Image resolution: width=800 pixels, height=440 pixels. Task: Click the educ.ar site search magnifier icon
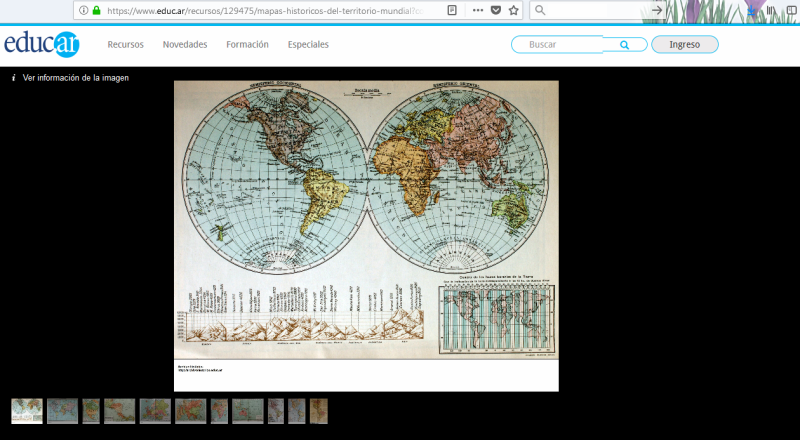tap(624, 45)
